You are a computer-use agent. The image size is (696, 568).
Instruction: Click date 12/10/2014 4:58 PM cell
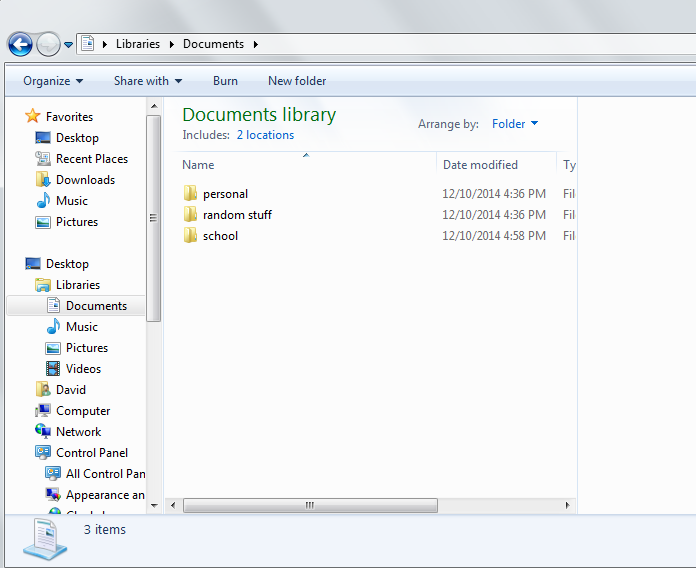[x=494, y=236]
